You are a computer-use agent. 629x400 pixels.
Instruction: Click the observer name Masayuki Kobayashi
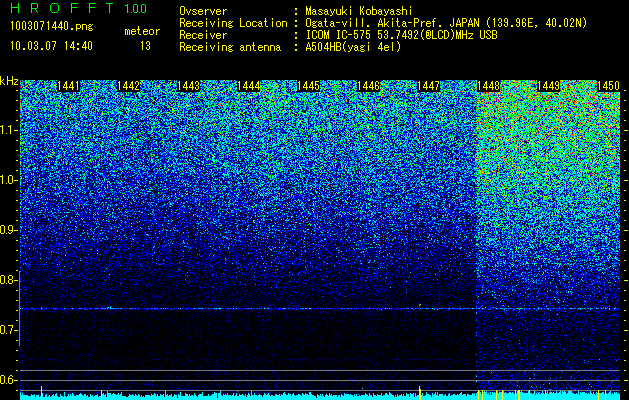click(x=359, y=11)
